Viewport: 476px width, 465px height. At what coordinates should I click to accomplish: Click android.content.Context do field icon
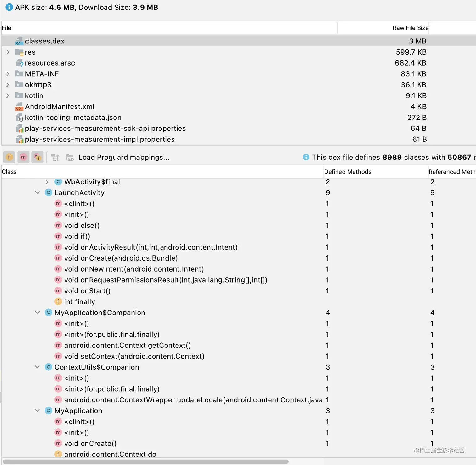(58, 454)
